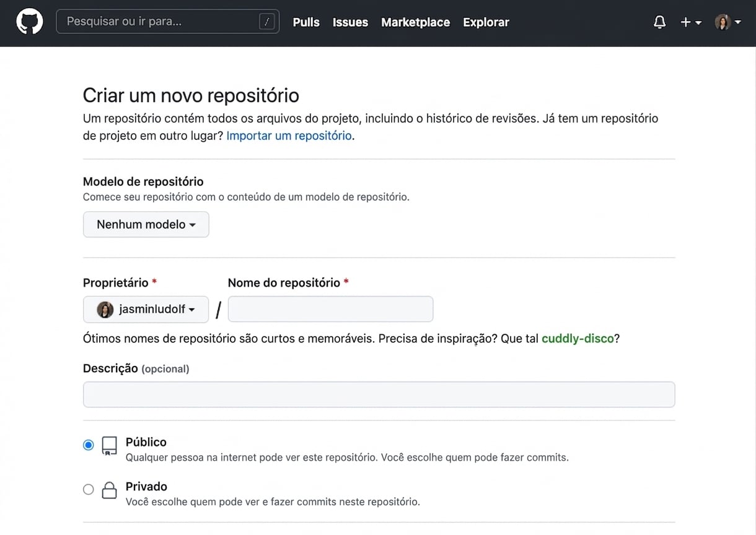Open the jasminludolf owner dropdown
Screen dimensions: 756x535
[x=146, y=309]
